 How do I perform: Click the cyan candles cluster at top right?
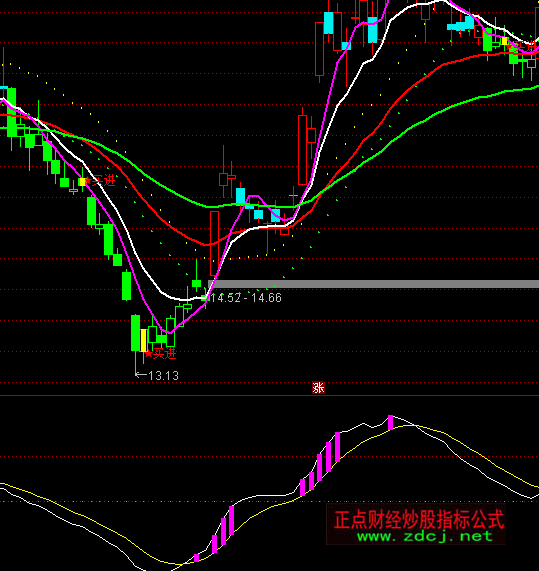(460, 25)
